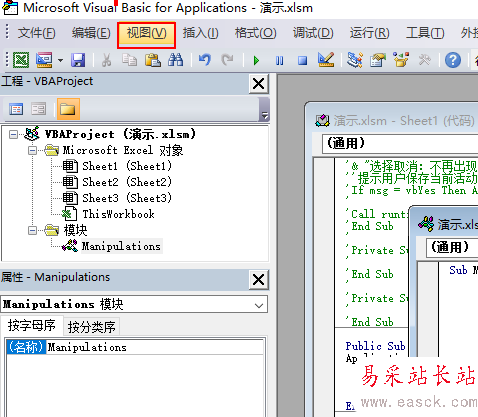Open the 文件(F) menu
This screenshot has height=417, width=478.
[37, 33]
